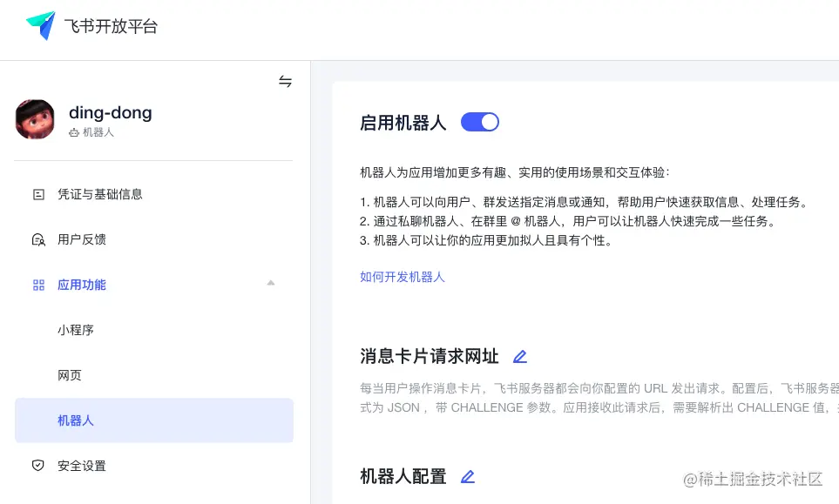839x504 pixels.
Task: Click the 应用功能 grid icon
Action: [38, 285]
